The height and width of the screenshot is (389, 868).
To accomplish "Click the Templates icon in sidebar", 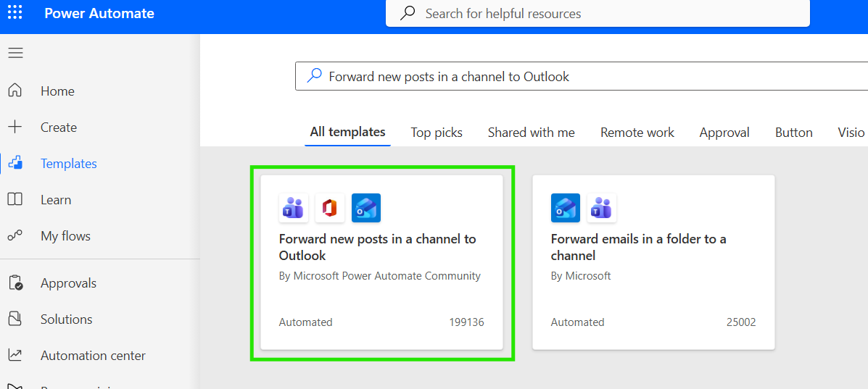I will click(x=15, y=163).
